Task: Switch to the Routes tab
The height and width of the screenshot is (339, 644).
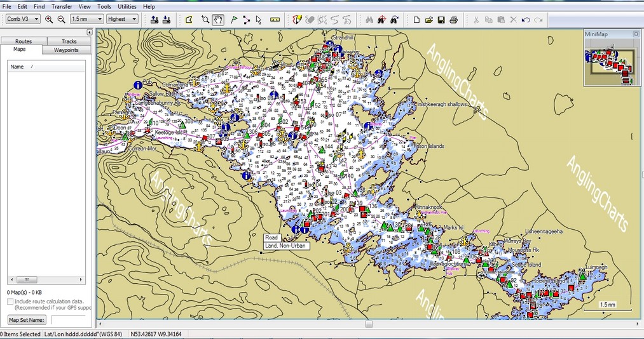Action: click(24, 41)
